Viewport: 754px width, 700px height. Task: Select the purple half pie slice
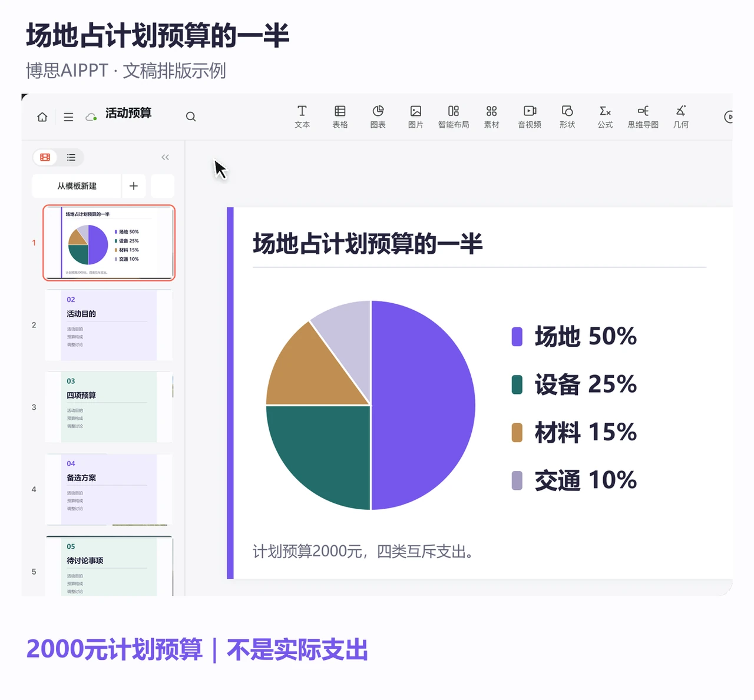click(x=424, y=405)
